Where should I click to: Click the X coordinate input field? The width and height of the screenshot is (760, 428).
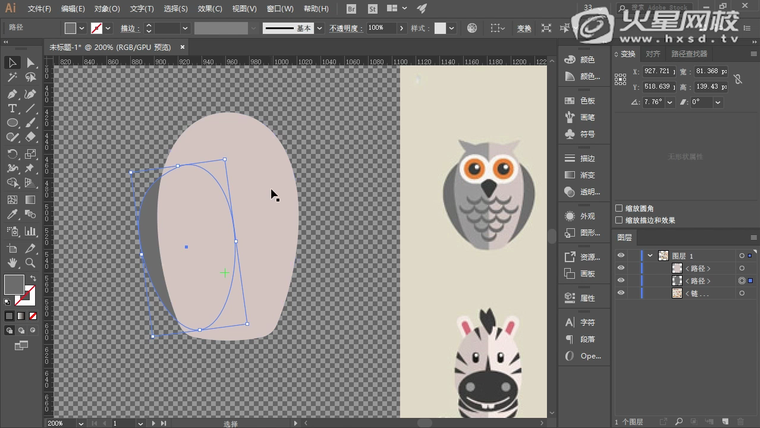point(659,72)
